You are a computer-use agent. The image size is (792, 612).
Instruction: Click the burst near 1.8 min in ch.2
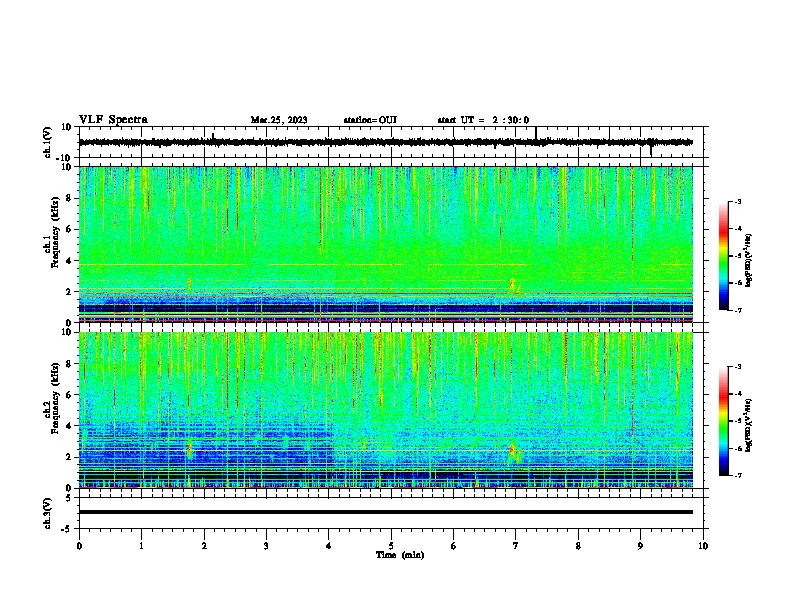(x=190, y=448)
